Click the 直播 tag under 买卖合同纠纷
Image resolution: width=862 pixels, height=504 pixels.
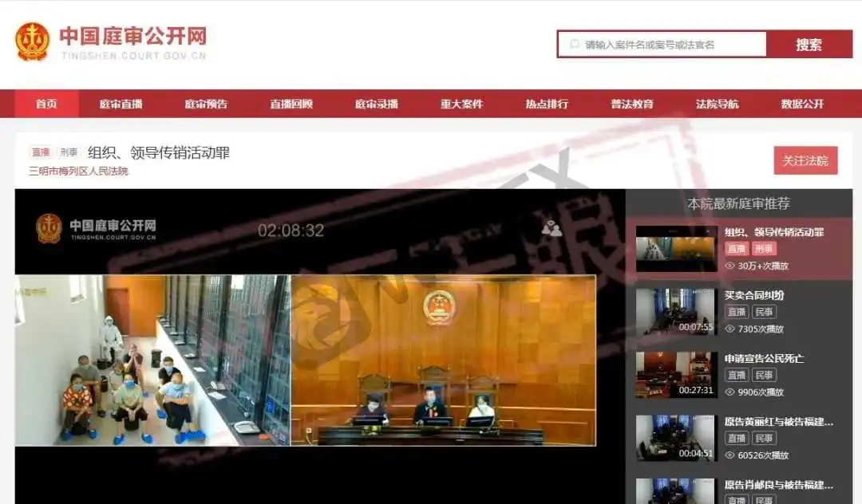click(737, 312)
